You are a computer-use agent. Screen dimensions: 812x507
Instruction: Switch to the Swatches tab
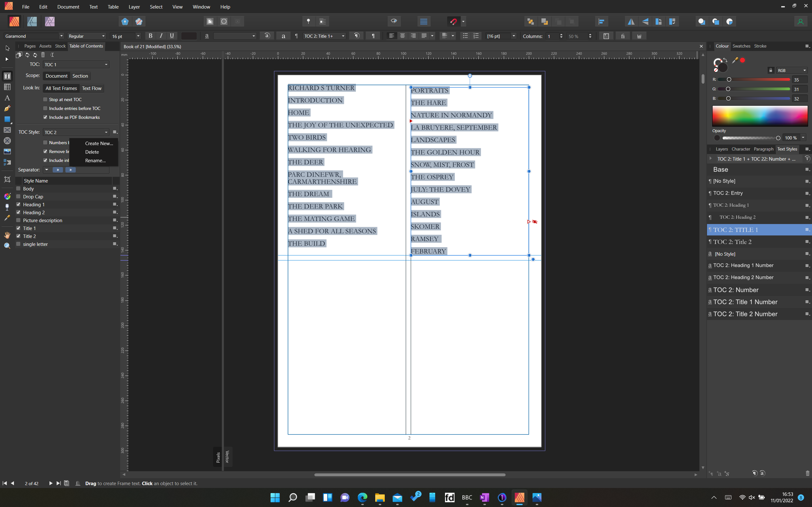coord(741,46)
